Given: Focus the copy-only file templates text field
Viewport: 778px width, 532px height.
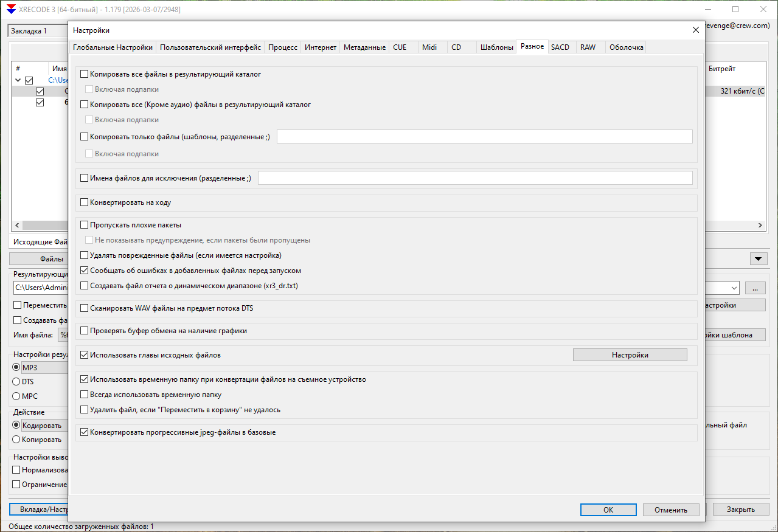Looking at the screenshot, I should (484, 137).
